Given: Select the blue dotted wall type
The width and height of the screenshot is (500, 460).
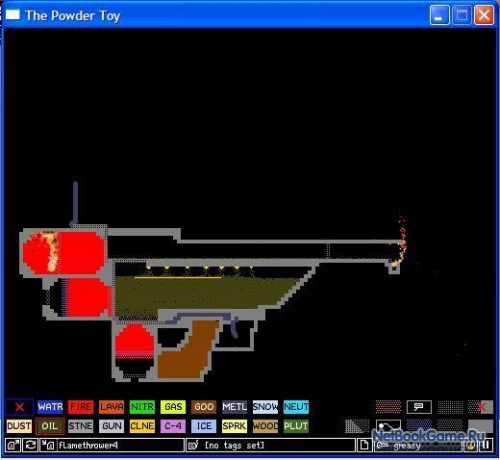Looking at the screenshot, I should [419, 425].
